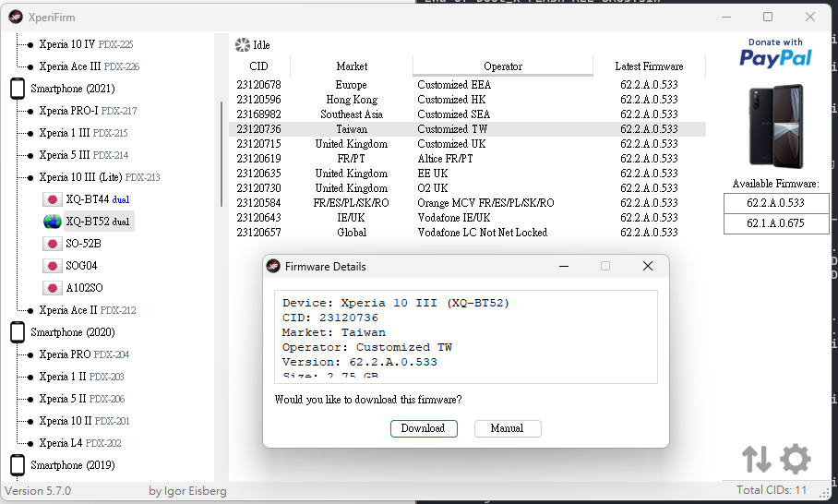Click the Smartphone (2020) category label
The height and width of the screenshot is (504, 838).
pos(73,332)
